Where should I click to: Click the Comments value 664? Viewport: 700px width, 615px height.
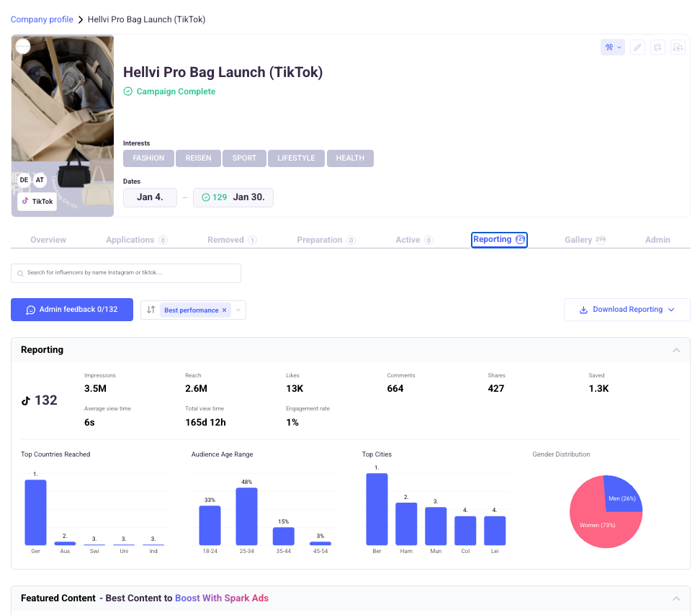[395, 389]
